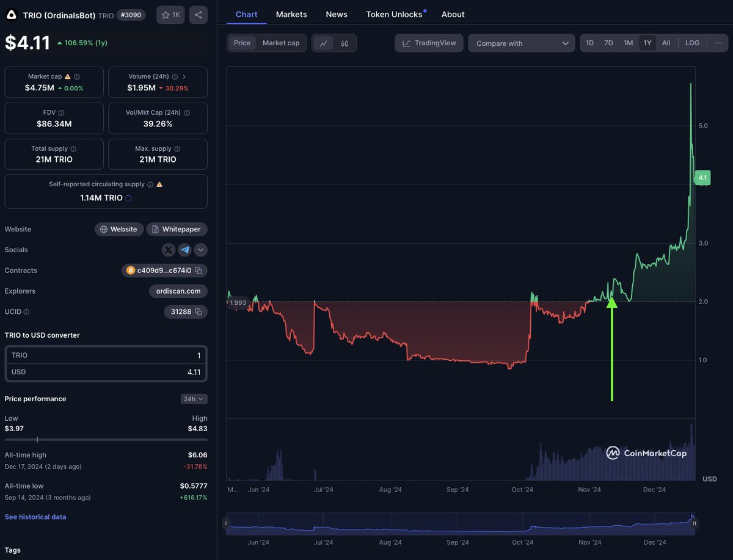733x560 pixels.
Task: Click the 24h price low-high bar
Action: pyautogui.click(x=106, y=439)
